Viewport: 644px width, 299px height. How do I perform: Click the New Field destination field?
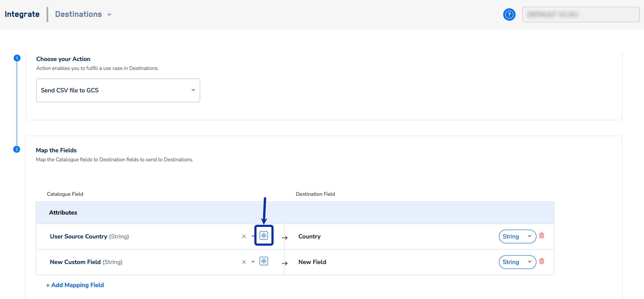(x=312, y=262)
